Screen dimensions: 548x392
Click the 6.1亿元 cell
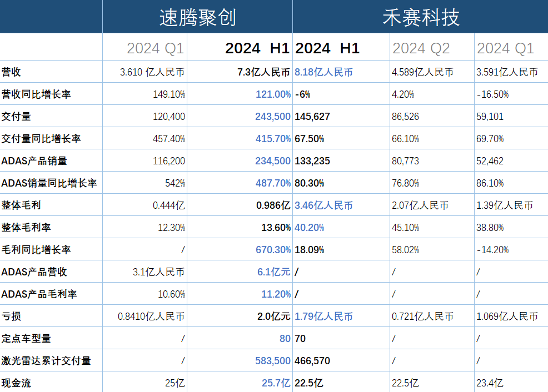tap(240, 272)
